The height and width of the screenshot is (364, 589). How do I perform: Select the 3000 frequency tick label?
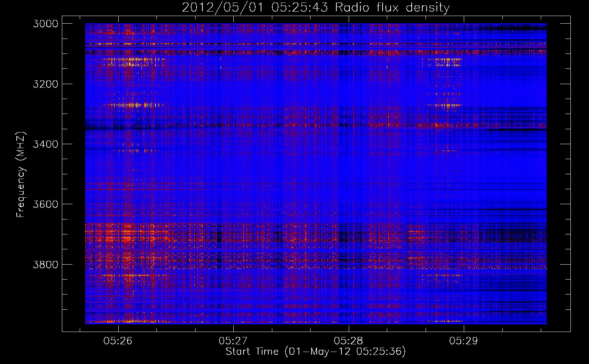pos(46,24)
